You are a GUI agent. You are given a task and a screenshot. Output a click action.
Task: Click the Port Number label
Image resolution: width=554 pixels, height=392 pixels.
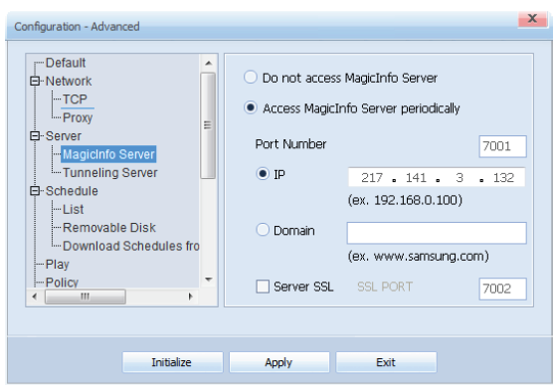coord(290,144)
